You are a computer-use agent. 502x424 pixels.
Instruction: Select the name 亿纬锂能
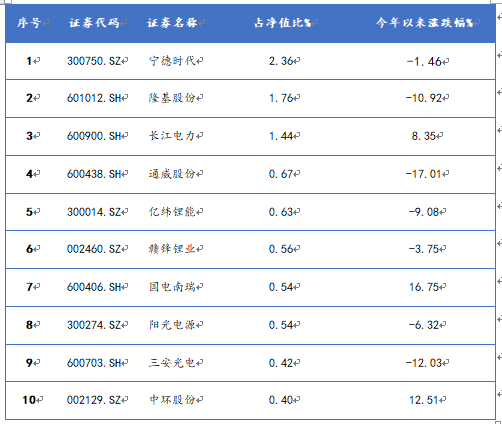pos(172,212)
